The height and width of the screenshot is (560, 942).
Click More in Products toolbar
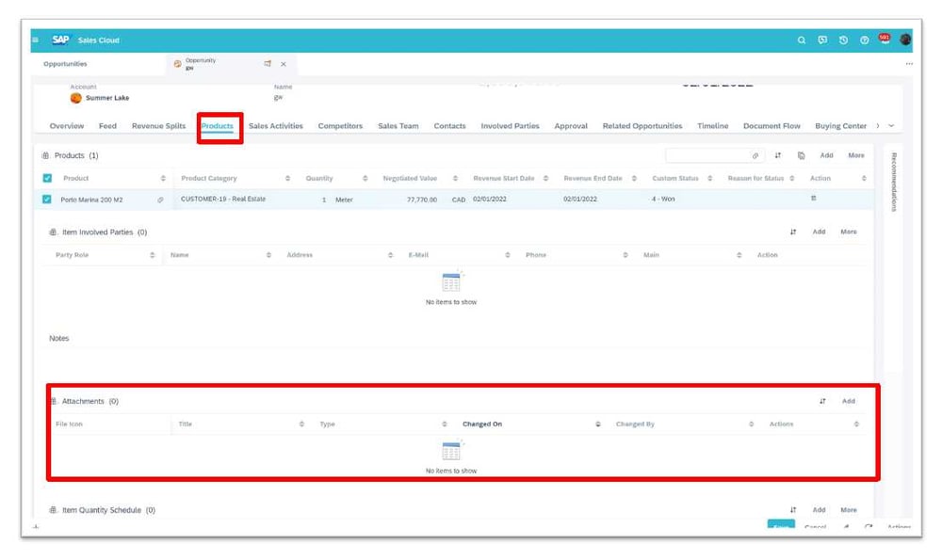pyautogui.click(x=856, y=155)
